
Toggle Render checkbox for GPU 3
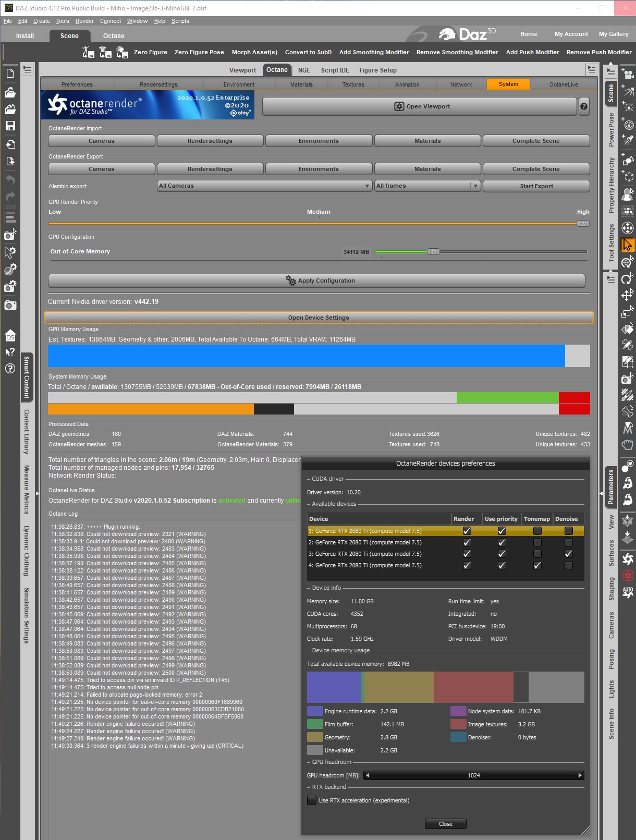click(x=467, y=554)
